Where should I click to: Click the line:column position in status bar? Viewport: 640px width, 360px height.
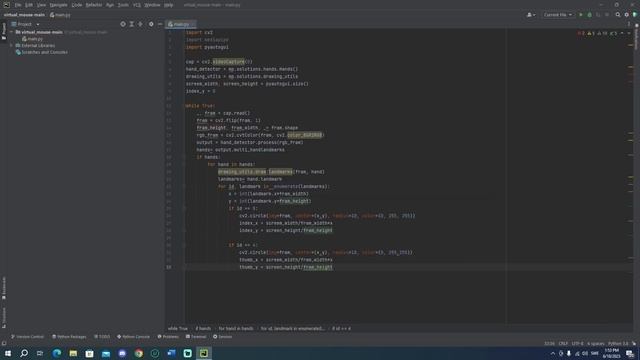pos(549,343)
